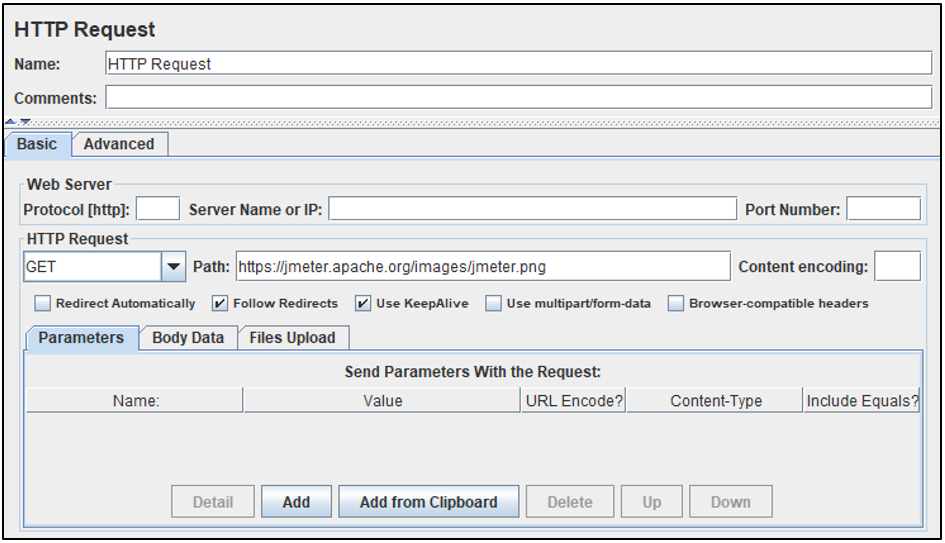
Task: Enable Redirect Automatically checkbox
Action: 43,303
